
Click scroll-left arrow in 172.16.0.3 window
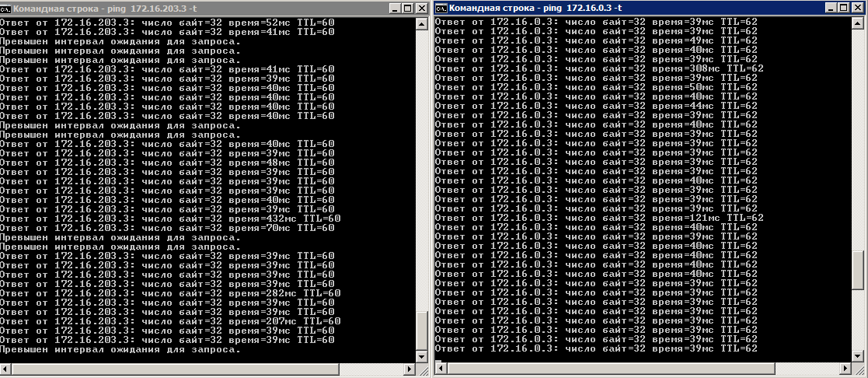click(441, 369)
